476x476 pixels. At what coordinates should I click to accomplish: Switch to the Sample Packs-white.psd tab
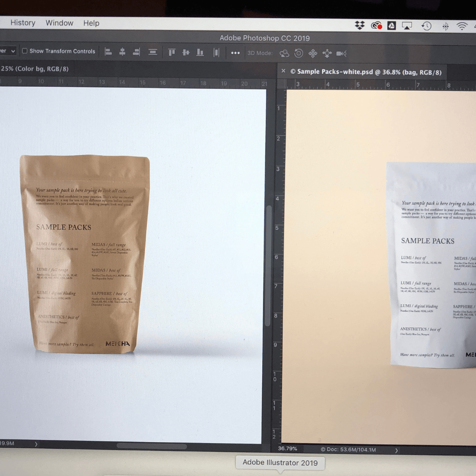(365, 72)
